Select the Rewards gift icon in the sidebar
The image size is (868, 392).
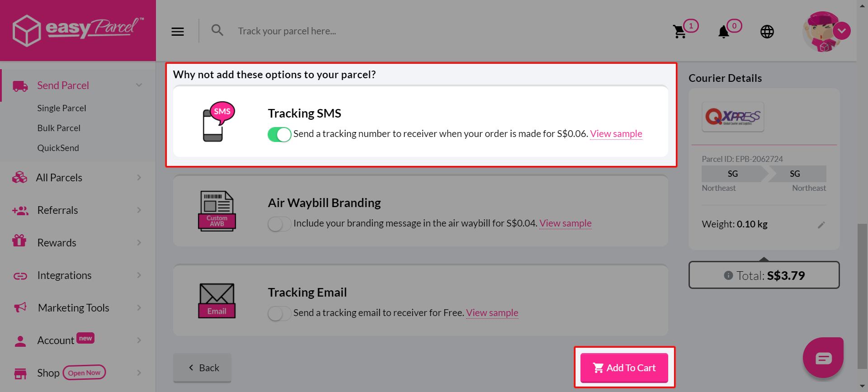tap(20, 242)
